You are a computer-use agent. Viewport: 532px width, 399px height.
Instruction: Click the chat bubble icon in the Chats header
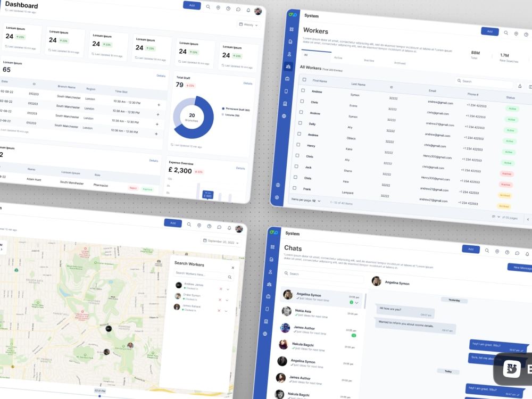tap(516, 253)
